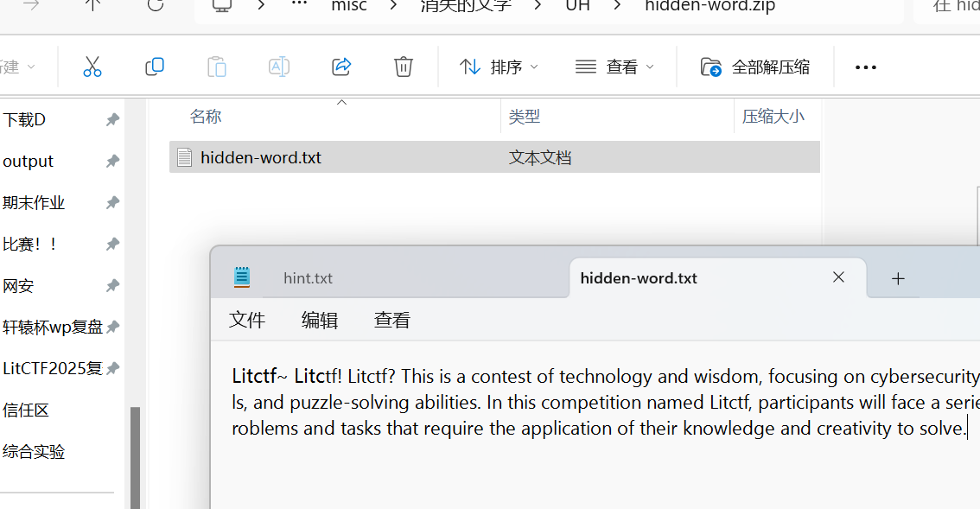Click the Copy icon in toolbar
The image size is (980, 509).
pyautogui.click(x=155, y=67)
